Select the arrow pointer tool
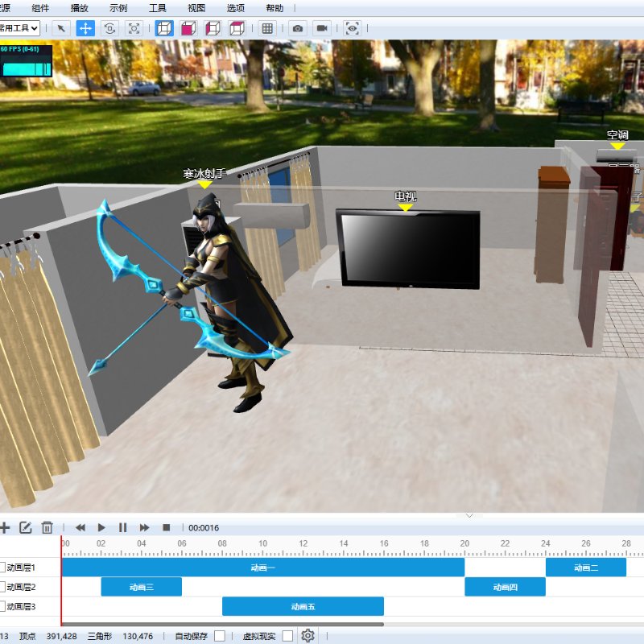 click(x=61, y=28)
